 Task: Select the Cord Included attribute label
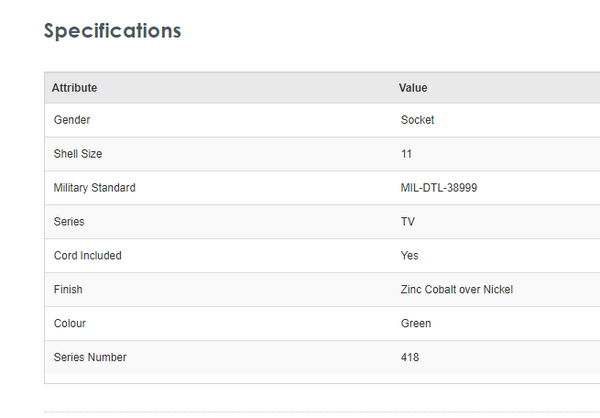point(88,256)
